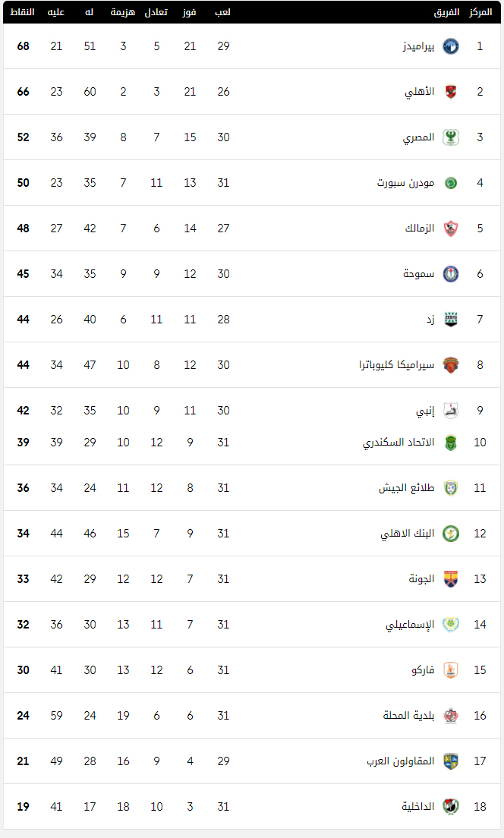The height and width of the screenshot is (838, 504).
Task: Click the Pyramids club logo
Action: [x=451, y=46]
